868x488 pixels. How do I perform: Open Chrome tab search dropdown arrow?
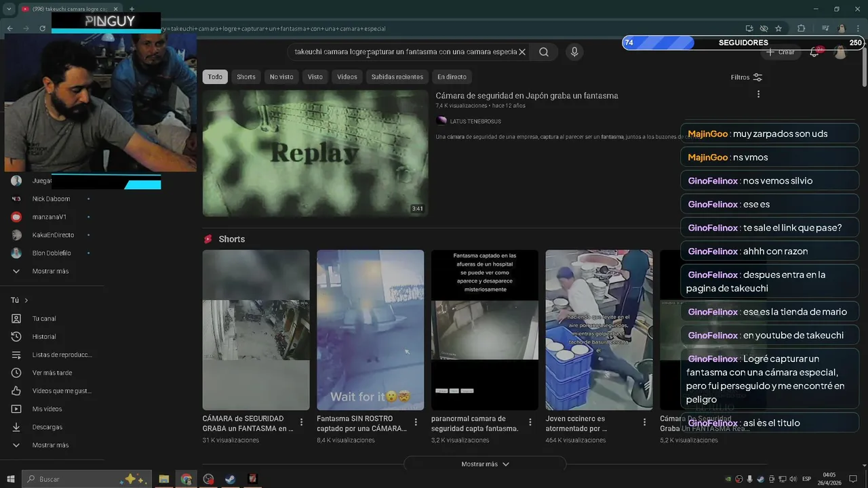pos(9,9)
